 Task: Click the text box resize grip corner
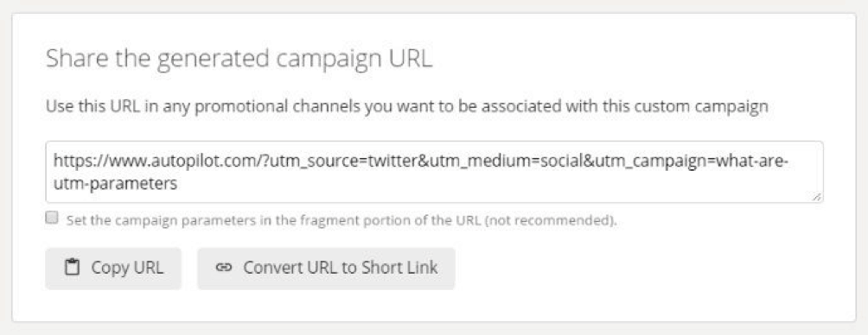tap(818, 197)
